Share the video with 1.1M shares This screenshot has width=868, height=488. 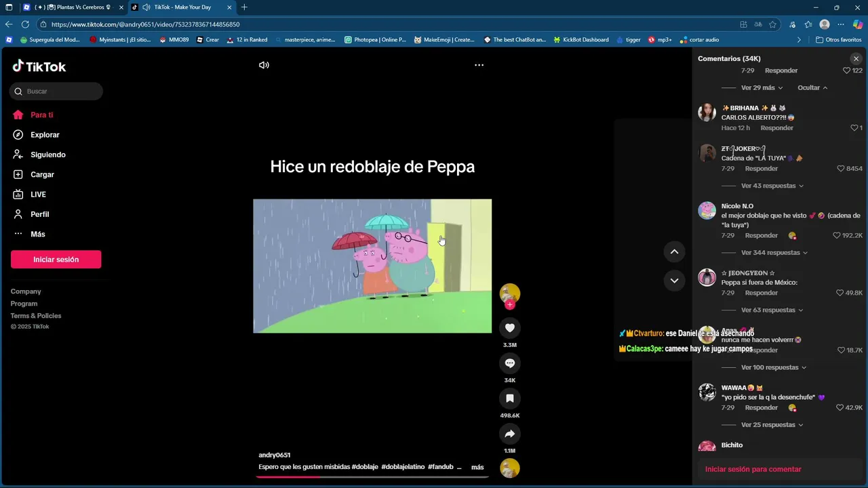coord(510,434)
